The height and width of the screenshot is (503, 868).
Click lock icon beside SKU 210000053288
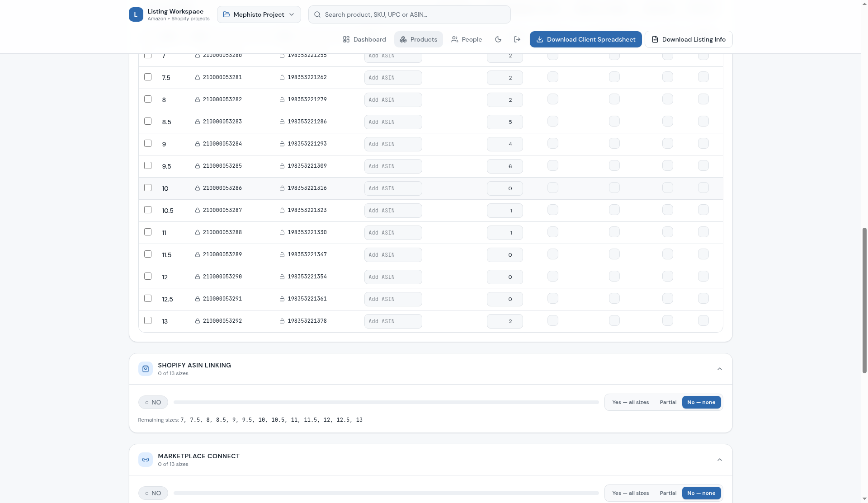(x=198, y=232)
